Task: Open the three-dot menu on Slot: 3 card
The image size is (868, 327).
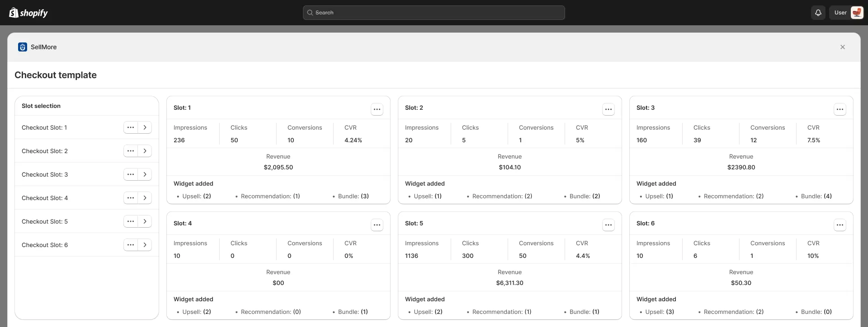Action: pyautogui.click(x=840, y=109)
